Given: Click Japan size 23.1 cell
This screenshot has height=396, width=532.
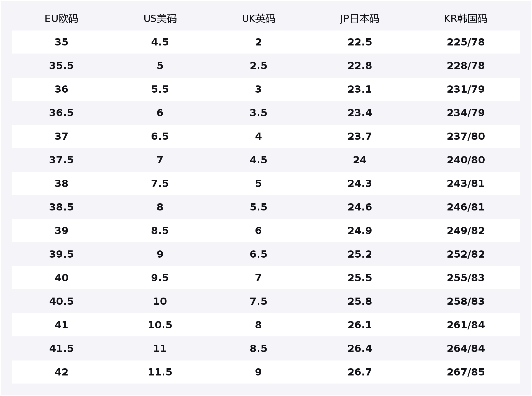Looking at the screenshot, I should 359,89.
